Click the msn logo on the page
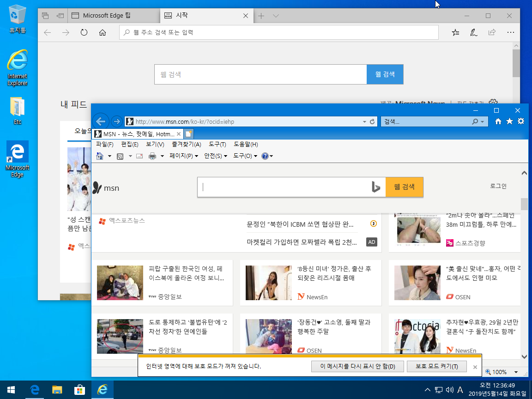 (106, 187)
